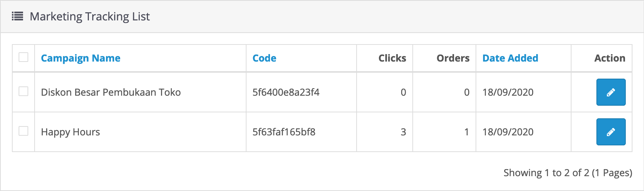Edit the Diskon Besar Pembukaan Toko campaign
This screenshot has width=644, height=191.
(x=611, y=92)
